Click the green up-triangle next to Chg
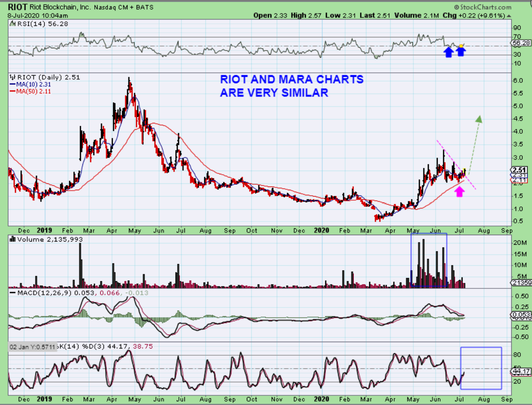 tap(509, 16)
